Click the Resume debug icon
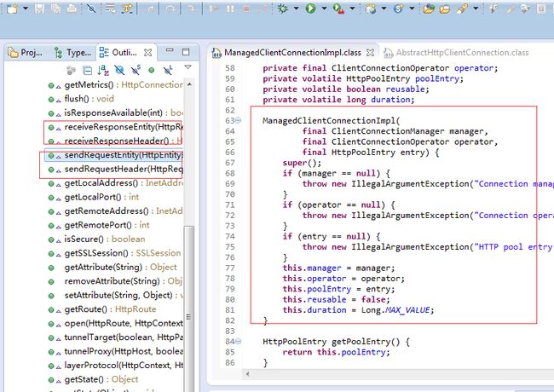The width and height of the screenshot is (554, 392). pos(213,9)
